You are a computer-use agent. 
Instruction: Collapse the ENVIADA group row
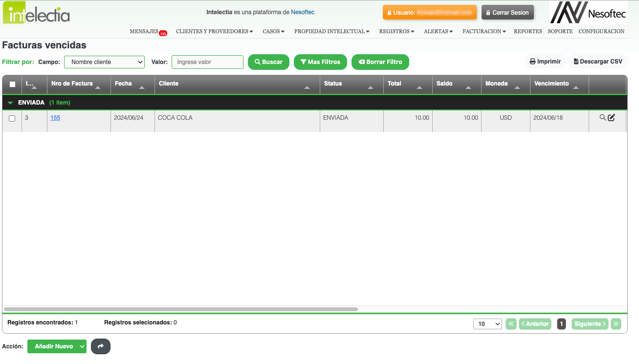click(x=10, y=103)
